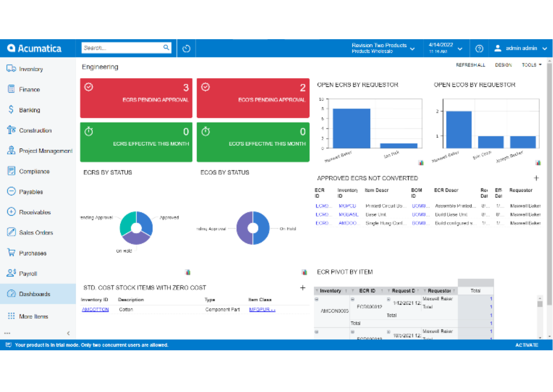The image size is (553, 392).
Task: Open the Inventory workspace icon
Action: point(11,69)
